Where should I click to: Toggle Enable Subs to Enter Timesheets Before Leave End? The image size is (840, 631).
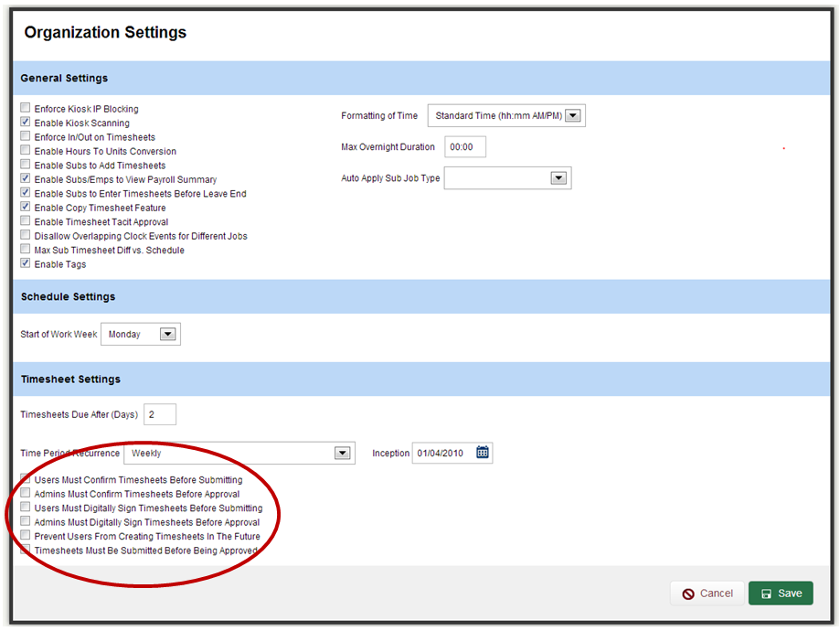(26, 192)
